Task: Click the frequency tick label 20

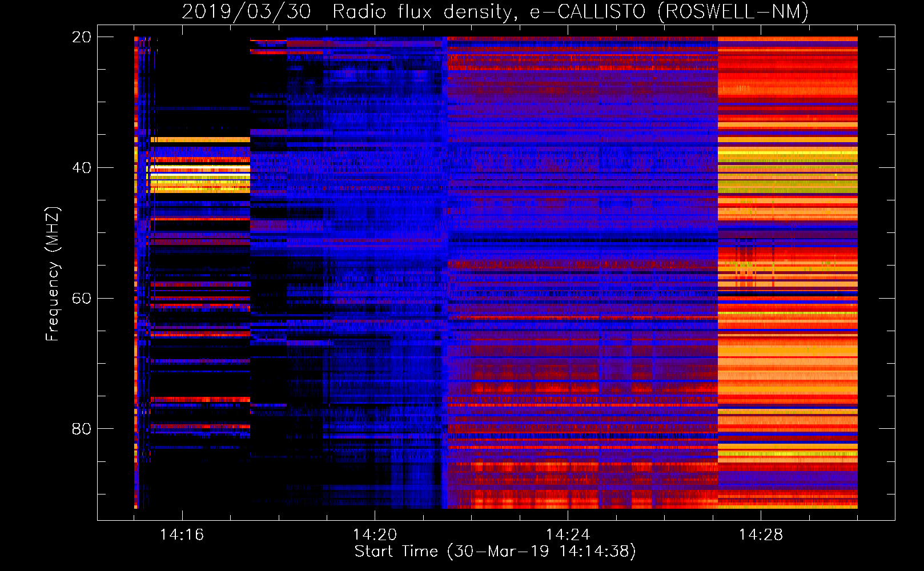Action: click(x=81, y=37)
